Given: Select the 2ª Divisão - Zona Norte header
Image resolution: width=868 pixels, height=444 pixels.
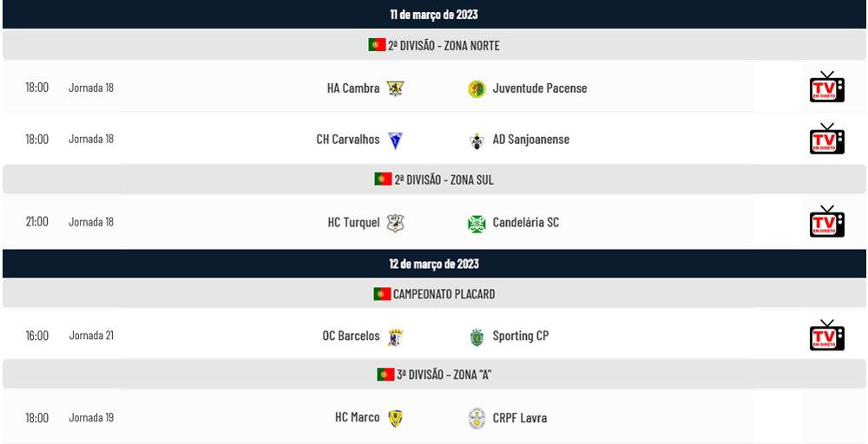Looking at the screenshot, I should coord(434,45).
